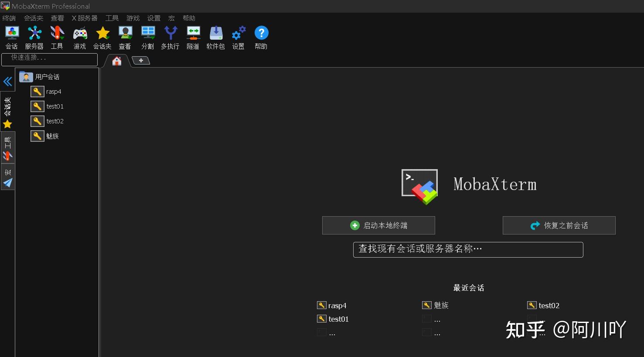The height and width of the screenshot is (357, 644).
Task: Open the 帮助 menu in menu bar
Action: pos(189,18)
